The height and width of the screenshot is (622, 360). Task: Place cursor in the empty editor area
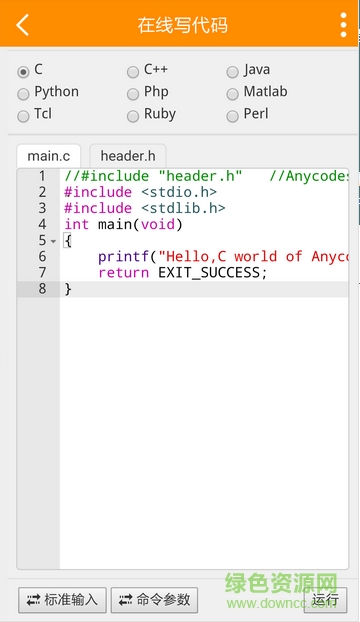[204, 432]
